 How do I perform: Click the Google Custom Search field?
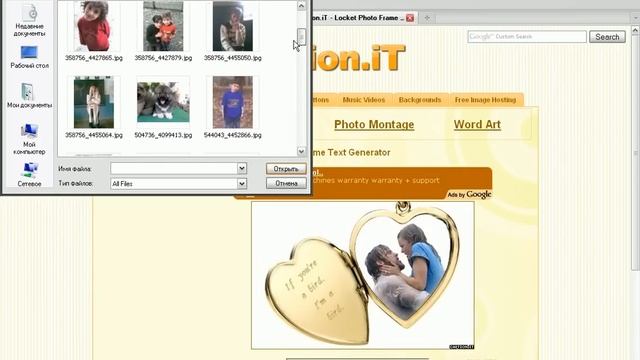pyautogui.click(x=527, y=37)
